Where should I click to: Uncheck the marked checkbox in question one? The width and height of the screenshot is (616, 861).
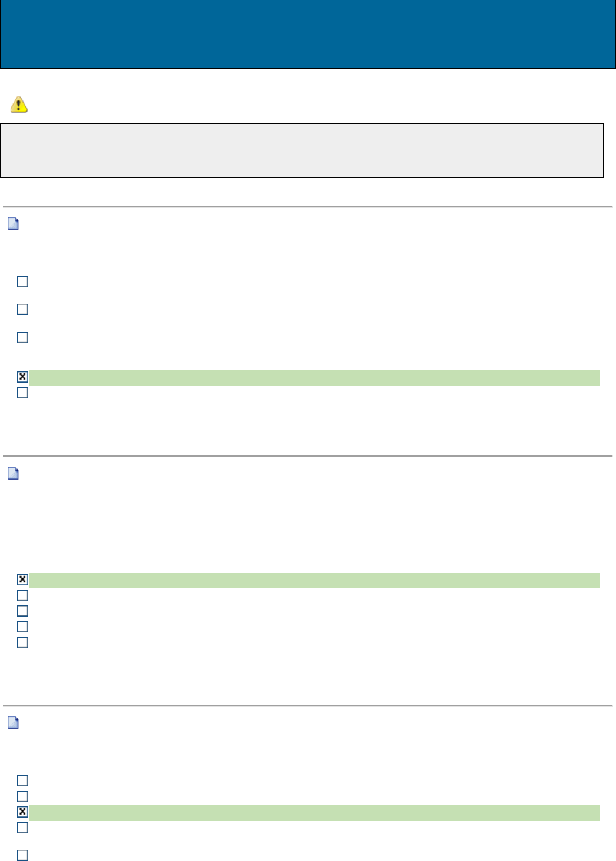click(22, 377)
